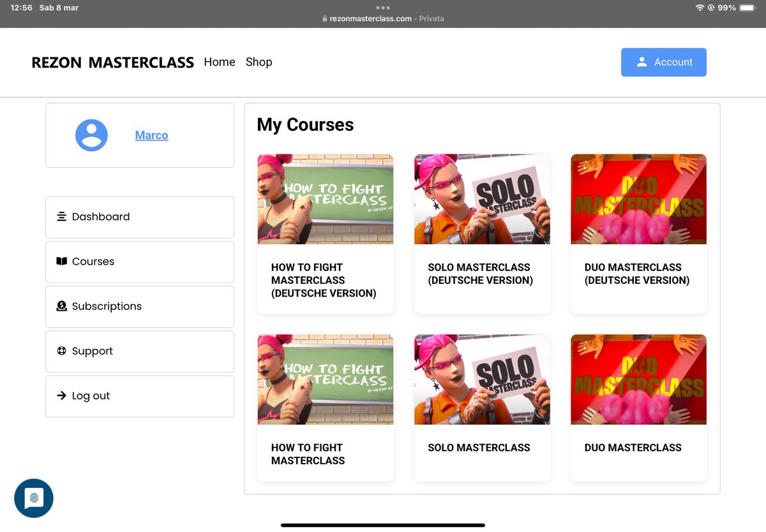This screenshot has width=766, height=532.
Task: Open DUO MASTERCLASS (DEUTSCHE VERSION) title
Action: 637,274
